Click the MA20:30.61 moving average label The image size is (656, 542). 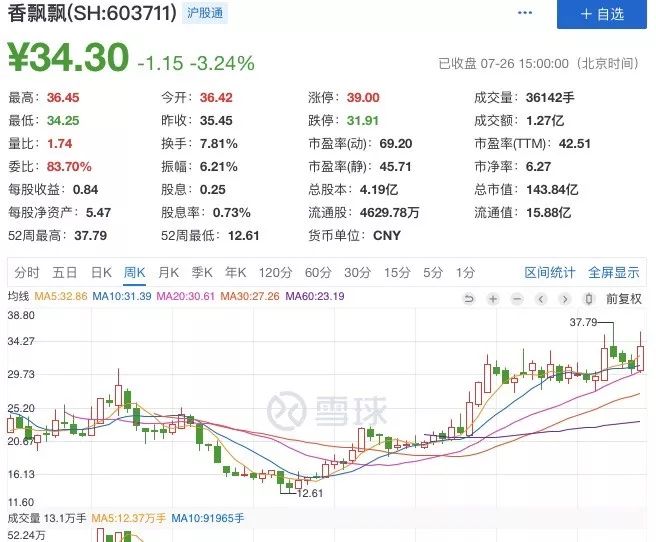pos(186,297)
